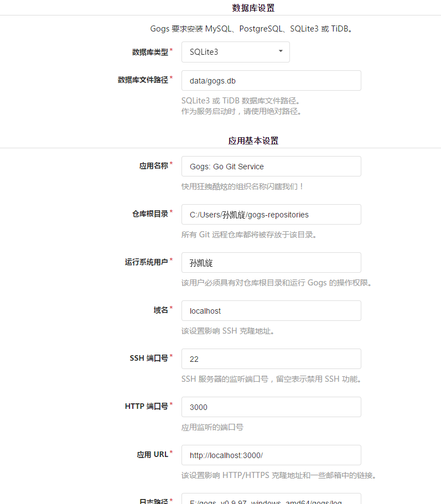Click the 日志路径 label
The image size is (441, 504).
(154, 501)
